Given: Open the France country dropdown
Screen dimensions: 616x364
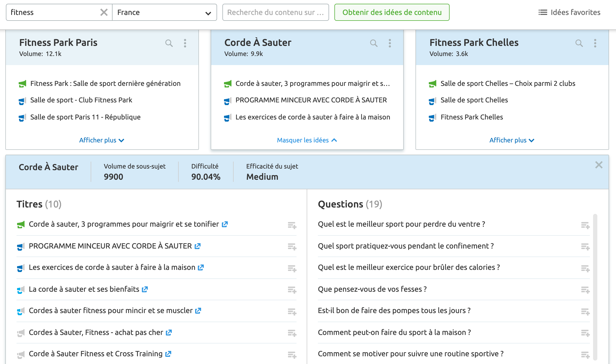Looking at the screenshot, I should [164, 13].
